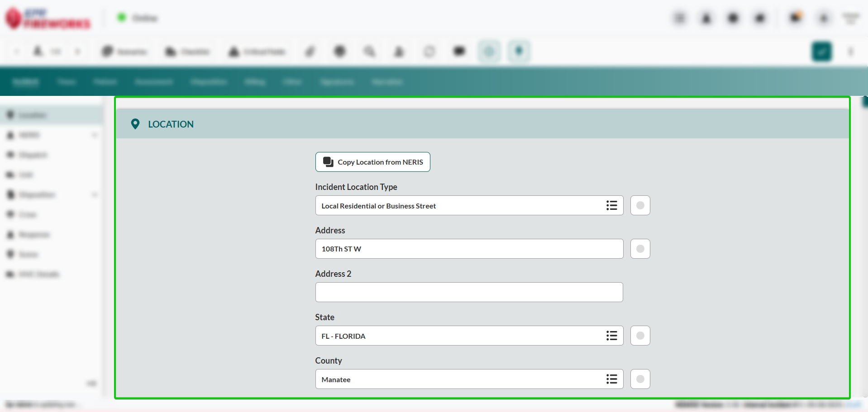The width and height of the screenshot is (868, 412).
Task: Open the Incident Location Type list
Action: click(x=611, y=206)
